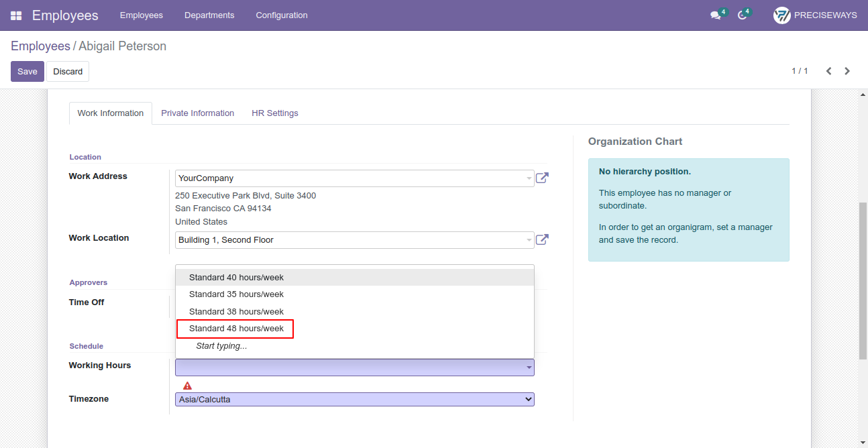Open the apps grid menu icon
The image size is (868, 448).
tap(16, 15)
